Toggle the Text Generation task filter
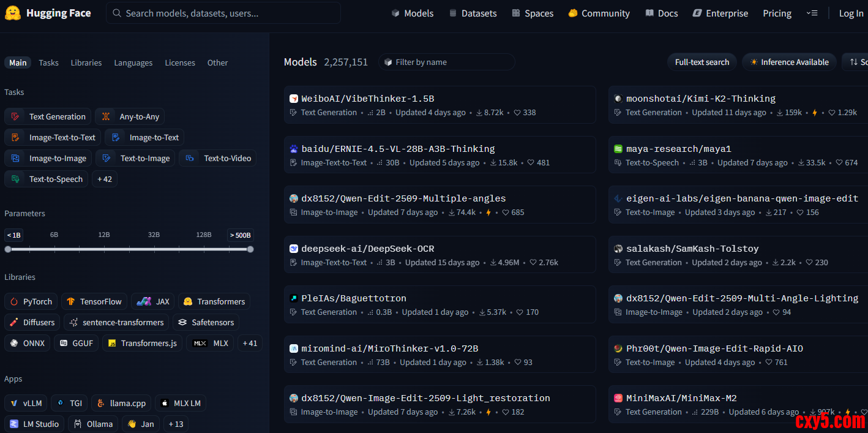868x433 pixels. coord(48,116)
